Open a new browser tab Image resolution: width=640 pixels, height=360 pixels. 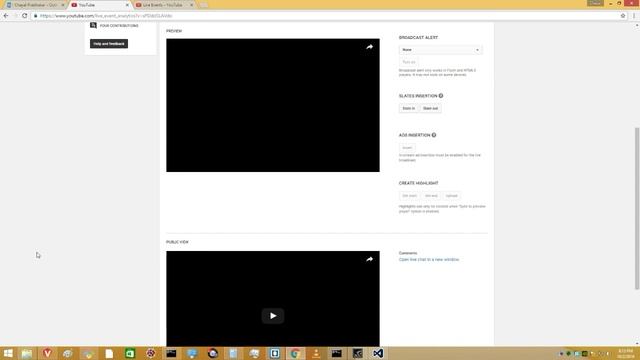tap(203, 5)
